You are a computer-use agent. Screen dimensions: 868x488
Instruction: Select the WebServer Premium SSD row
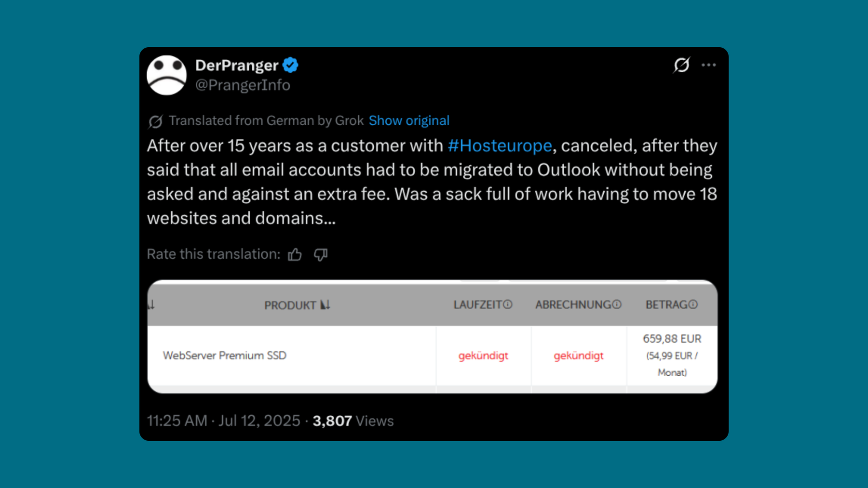point(432,356)
